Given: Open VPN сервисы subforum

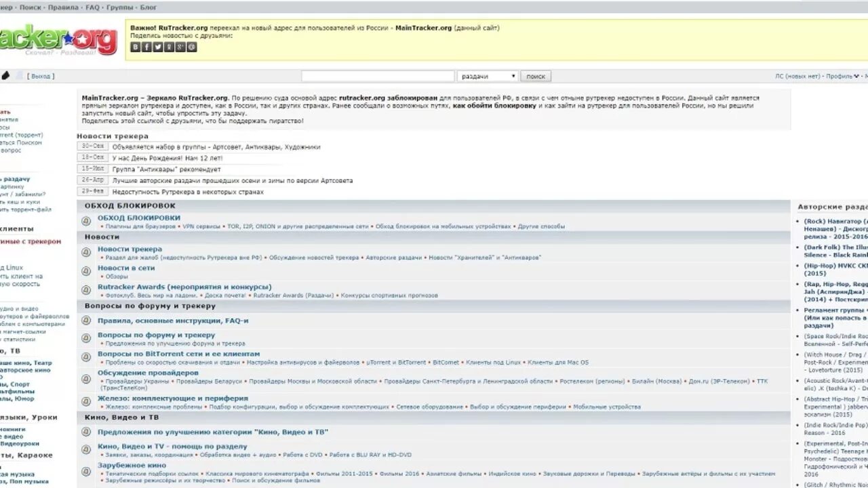Looking at the screenshot, I should point(201,226).
